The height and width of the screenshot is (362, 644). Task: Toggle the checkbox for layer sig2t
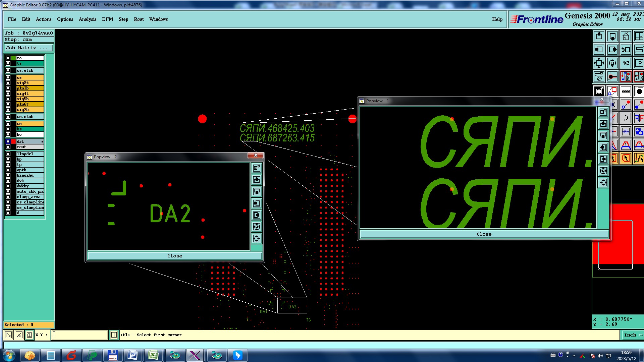(x=8, y=83)
